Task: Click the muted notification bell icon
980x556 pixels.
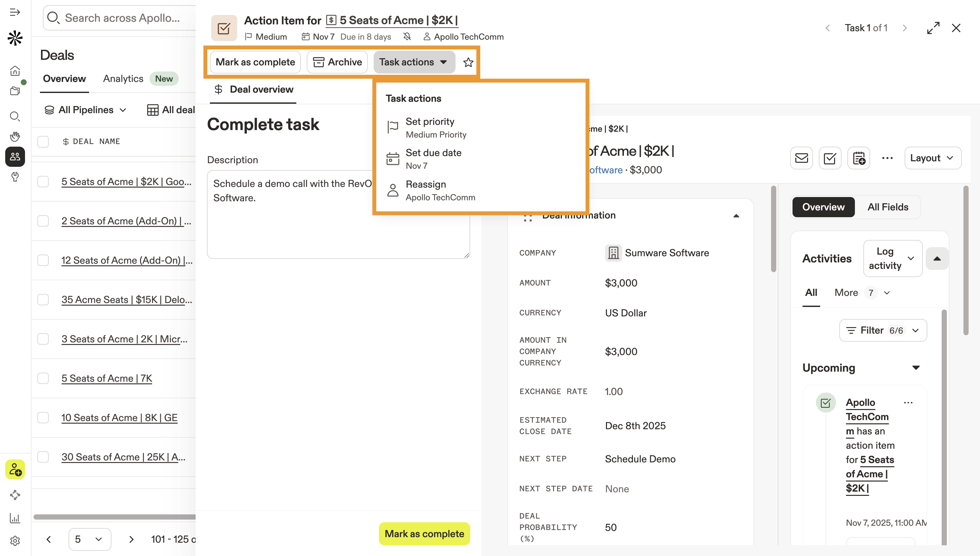Action: point(407,37)
